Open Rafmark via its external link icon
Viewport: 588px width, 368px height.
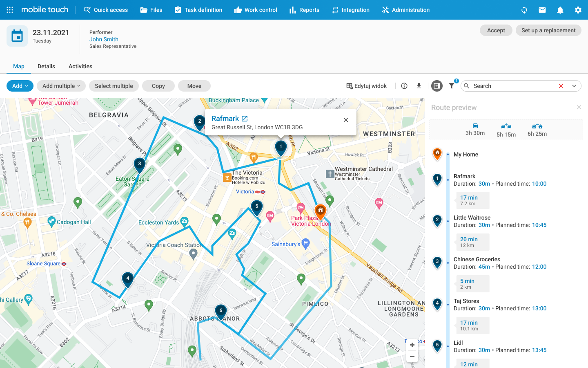click(x=245, y=118)
